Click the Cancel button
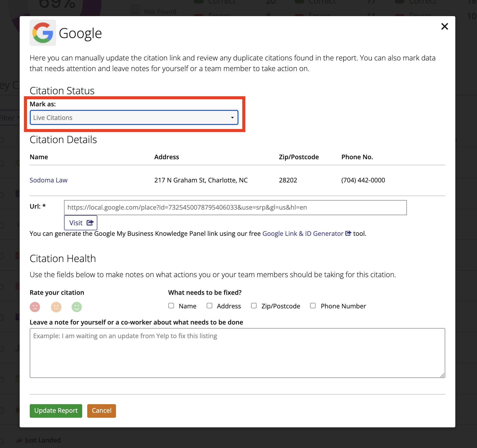The height and width of the screenshot is (448, 477). tap(101, 411)
